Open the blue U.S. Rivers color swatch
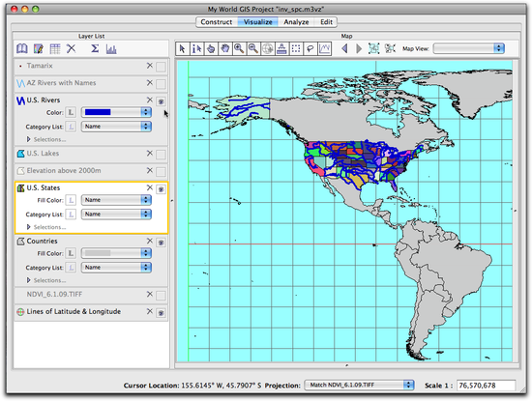 (116, 112)
